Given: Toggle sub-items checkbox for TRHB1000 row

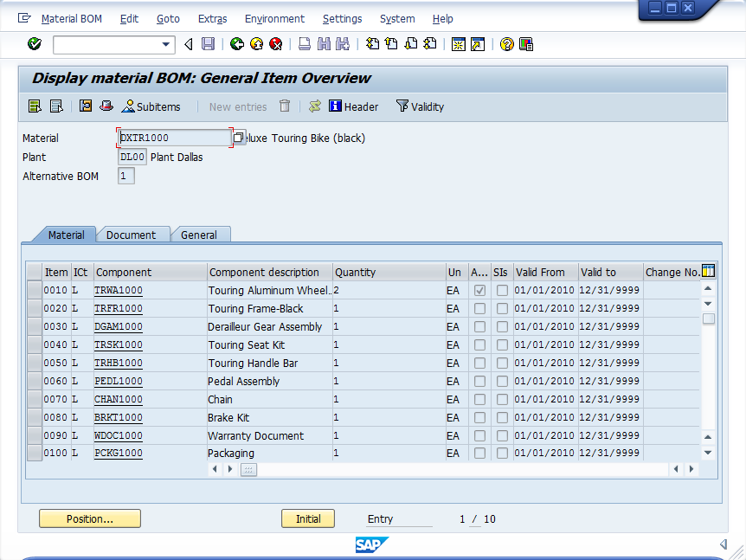Looking at the screenshot, I should coord(502,363).
